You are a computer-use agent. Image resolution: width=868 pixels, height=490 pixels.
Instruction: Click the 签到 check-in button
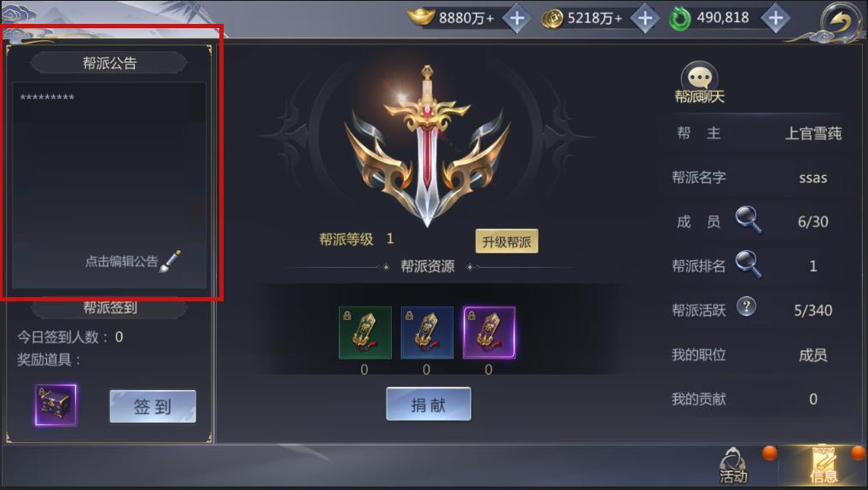coord(153,406)
